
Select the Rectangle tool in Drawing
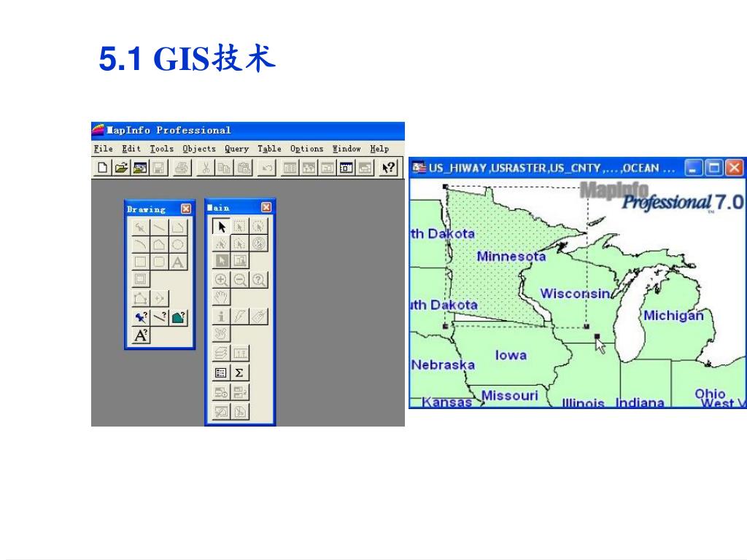[141, 262]
